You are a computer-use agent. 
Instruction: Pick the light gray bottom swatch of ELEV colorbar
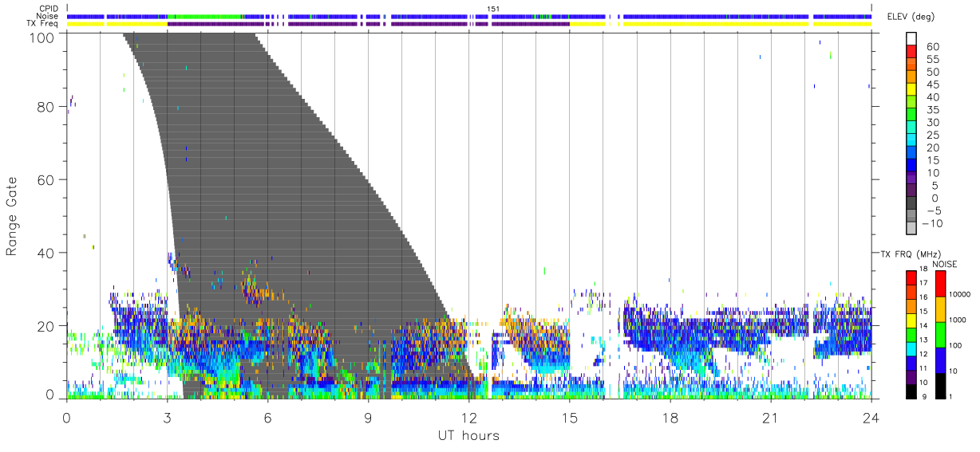click(x=911, y=228)
